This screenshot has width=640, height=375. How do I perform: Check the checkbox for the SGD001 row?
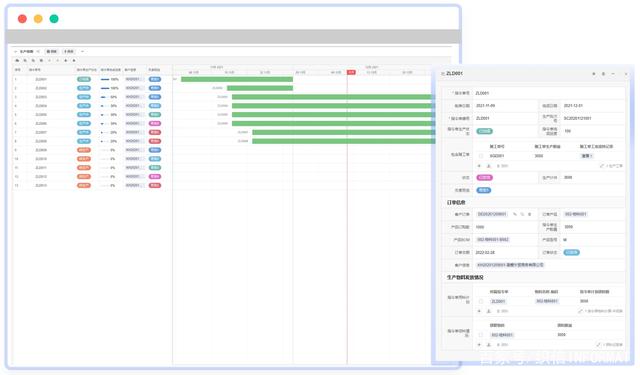tap(481, 156)
